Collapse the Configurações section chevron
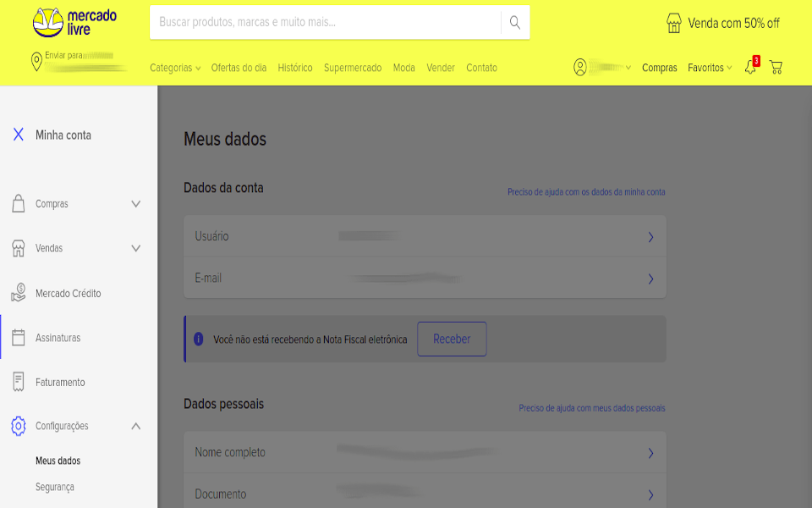Screen dimensions: 812x508 [135, 426]
